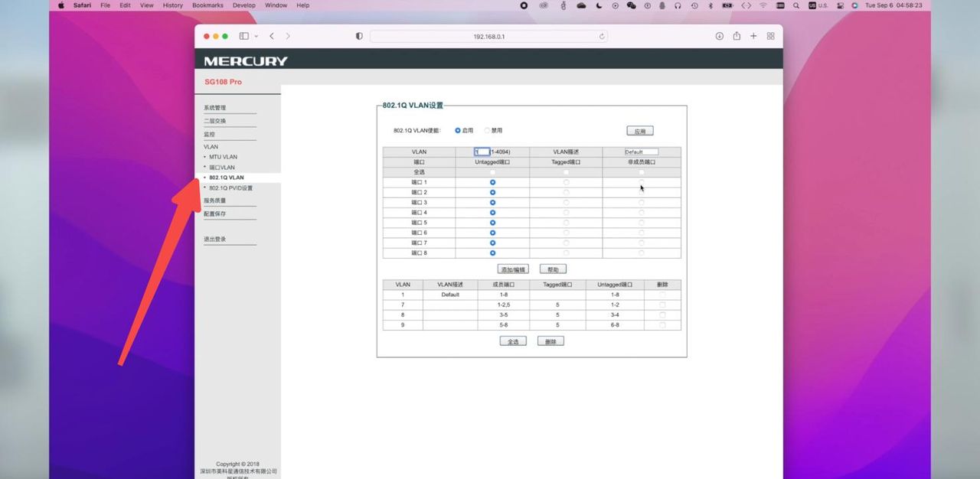Click the Siri icon in menu bar
The image size is (980, 479).
point(854,5)
